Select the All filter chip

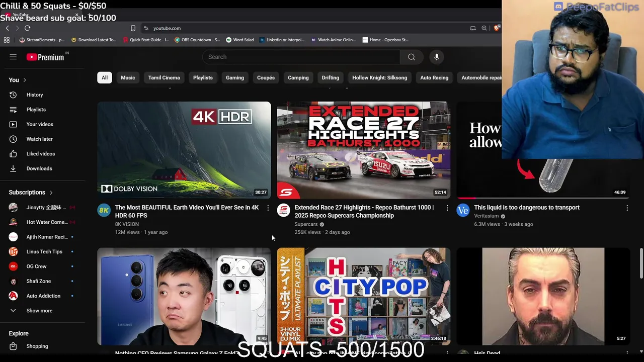(x=105, y=77)
